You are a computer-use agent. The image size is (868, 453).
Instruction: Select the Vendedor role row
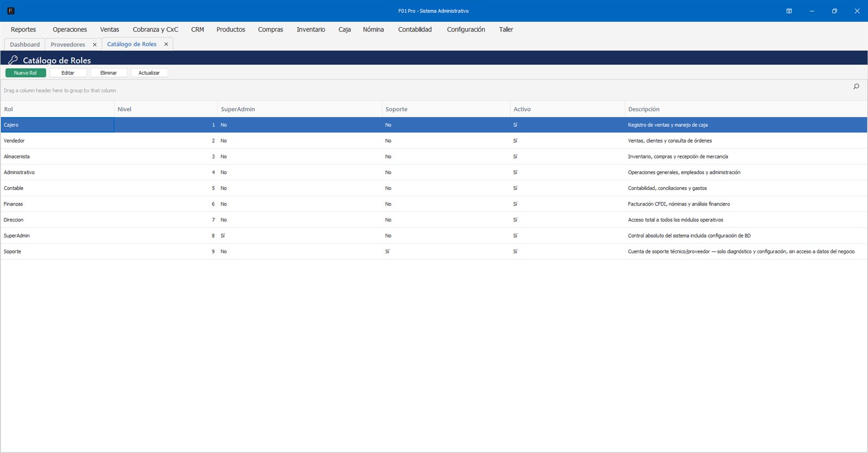click(x=434, y=141)
